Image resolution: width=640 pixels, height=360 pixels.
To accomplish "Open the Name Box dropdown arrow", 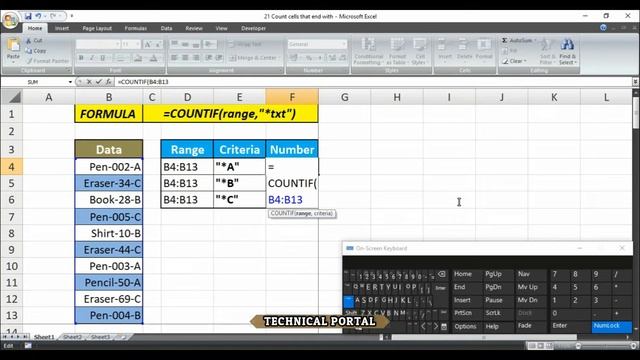I will click(70, 82).
